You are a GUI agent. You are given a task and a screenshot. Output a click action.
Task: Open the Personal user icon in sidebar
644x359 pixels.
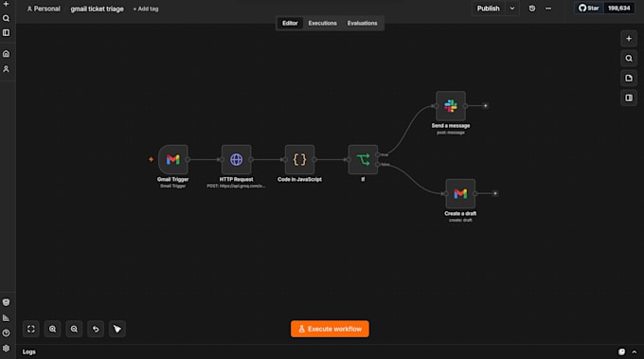7,69
